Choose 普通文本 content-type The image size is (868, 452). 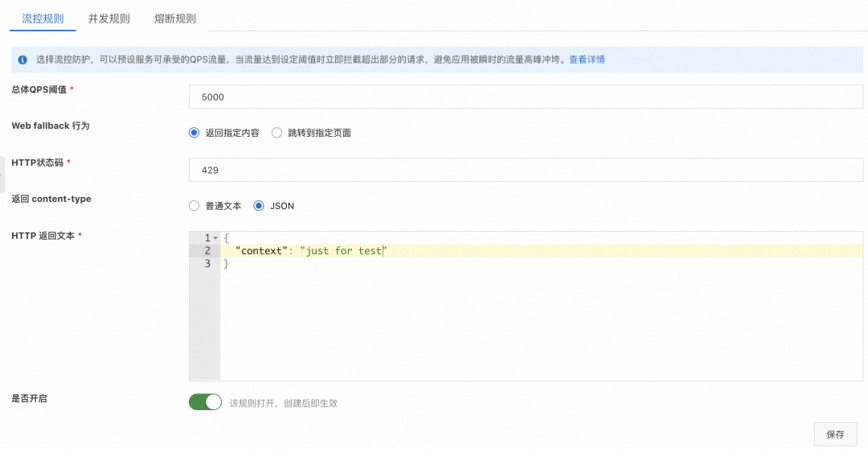coord(194,206)
